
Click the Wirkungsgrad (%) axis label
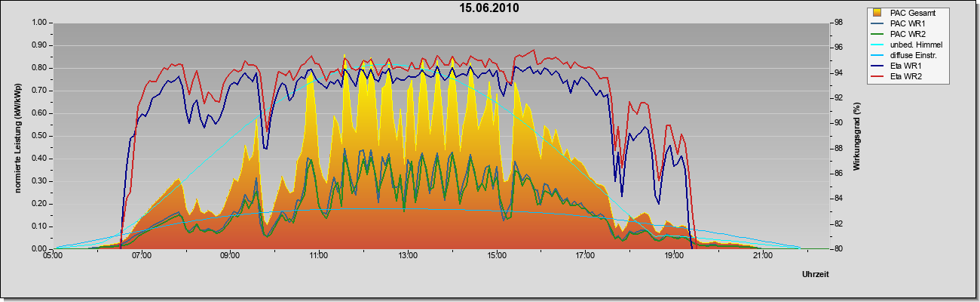[x=856, y=136]
